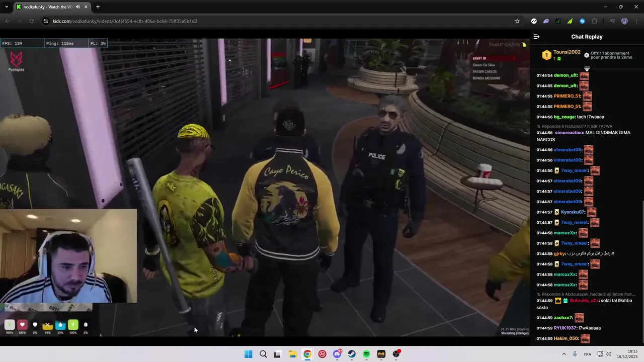Image resolution: width=644 pixels, height=362 pixels.
Task: Open the media controls button in Chrome
Action: pyautogui.click(x=612, y=21)
